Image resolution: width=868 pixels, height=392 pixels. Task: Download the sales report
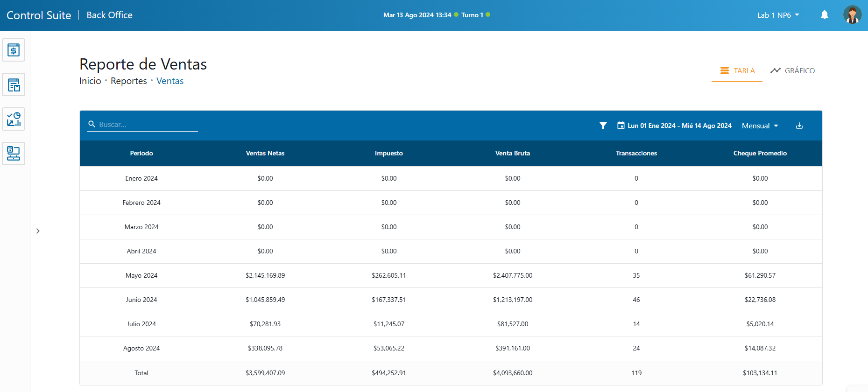click(x=799, y=126)
